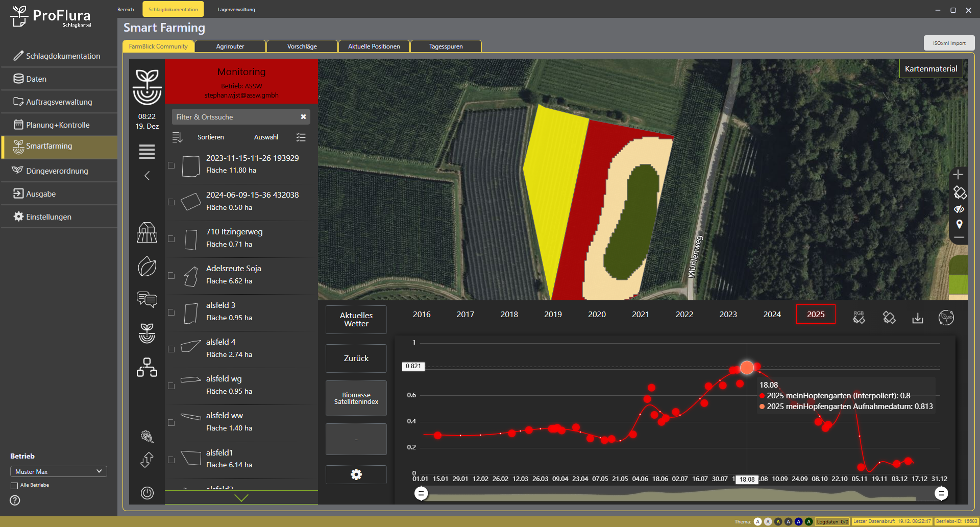Viewport: 980px width, 527px height.
Task: Collapse panel with left chevron arrow
Action: coord(147,176)
